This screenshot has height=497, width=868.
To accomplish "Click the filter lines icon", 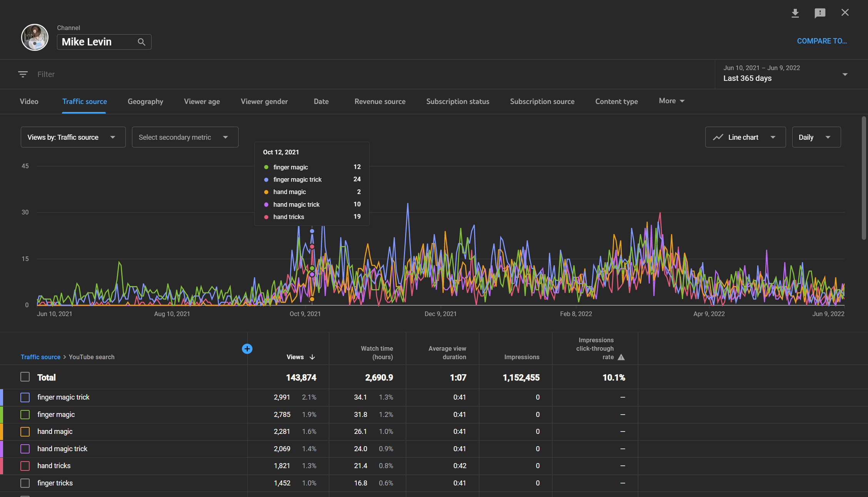I will click(23, 74).
